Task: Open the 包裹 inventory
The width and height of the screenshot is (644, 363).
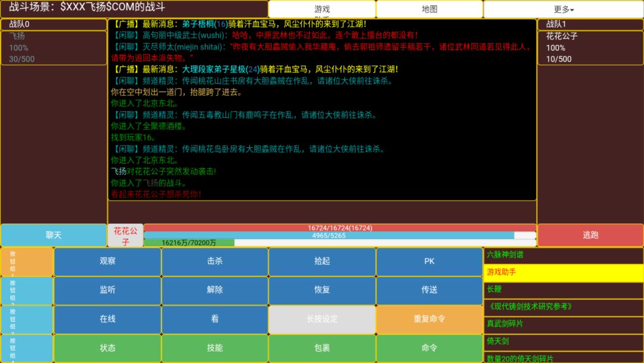Action: point(321,348)
